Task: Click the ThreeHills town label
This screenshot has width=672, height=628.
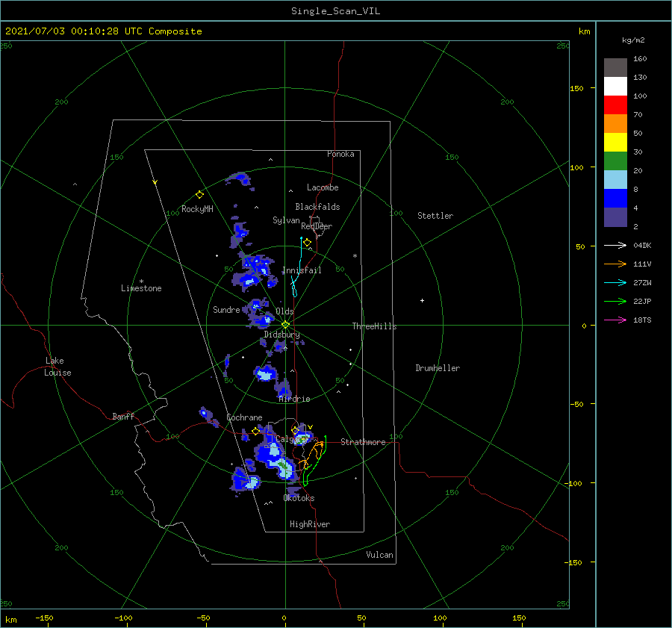Action: pos(374,326)
